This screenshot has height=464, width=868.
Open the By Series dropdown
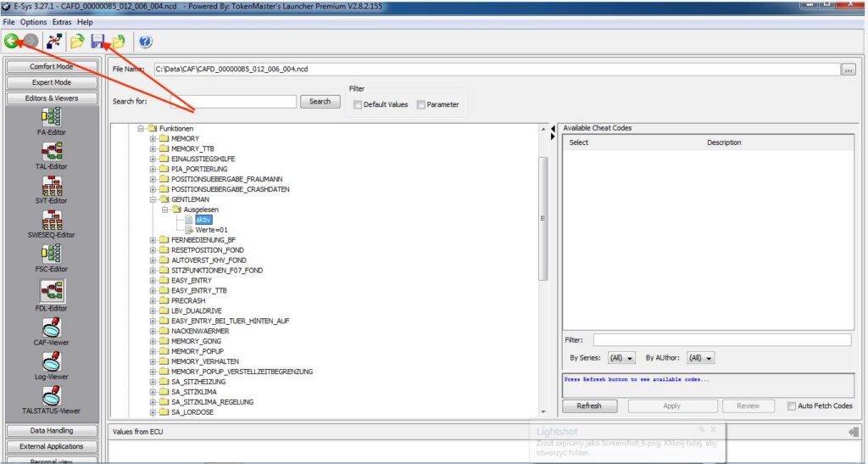click(621, 358)
